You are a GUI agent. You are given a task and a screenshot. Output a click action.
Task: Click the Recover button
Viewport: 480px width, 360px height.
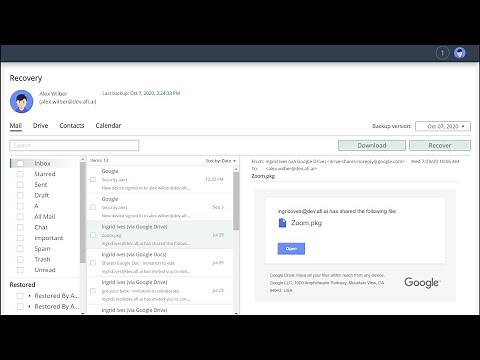coord(440,146)
